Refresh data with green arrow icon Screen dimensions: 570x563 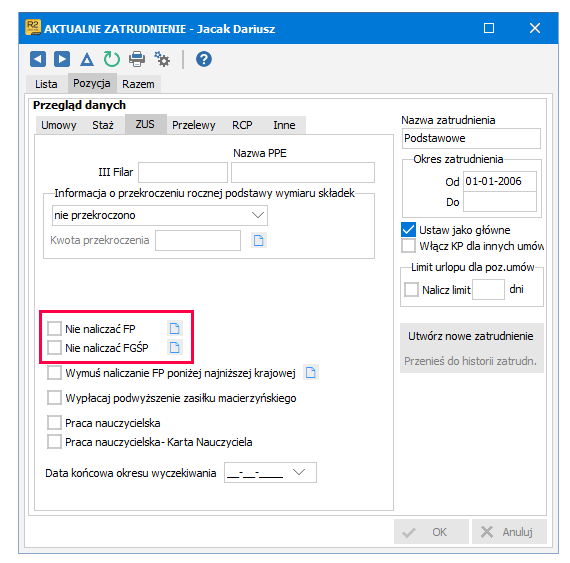(112, 59)
